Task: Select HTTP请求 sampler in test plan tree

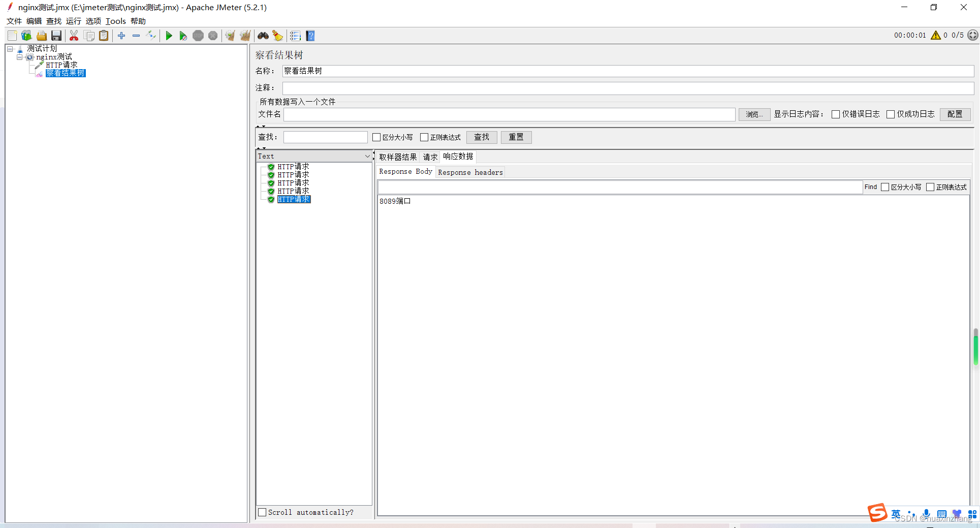Action: [61, 65]
